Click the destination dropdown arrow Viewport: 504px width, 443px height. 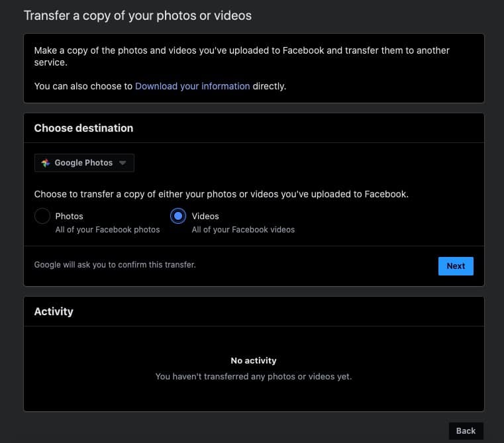[x=123, y=163]
